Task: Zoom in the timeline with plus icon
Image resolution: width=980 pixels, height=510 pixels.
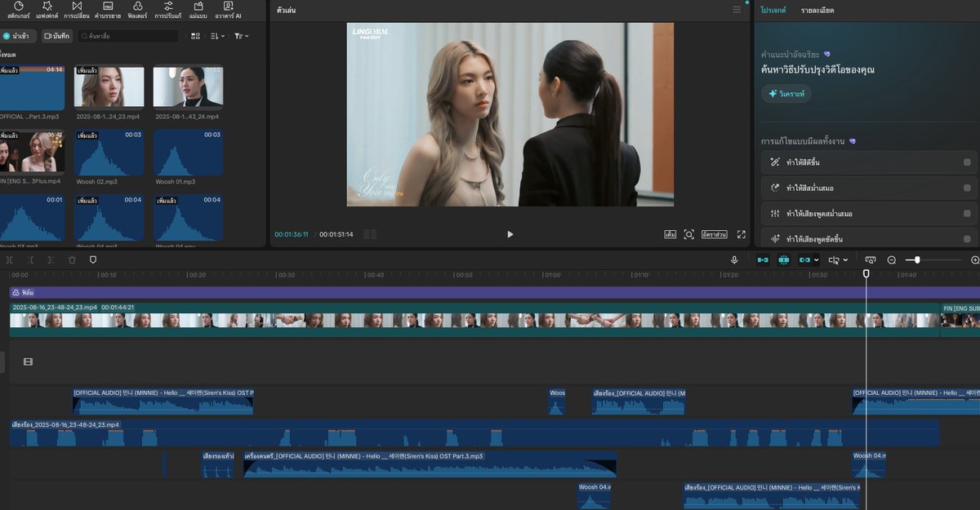Action: pos(975,259)
